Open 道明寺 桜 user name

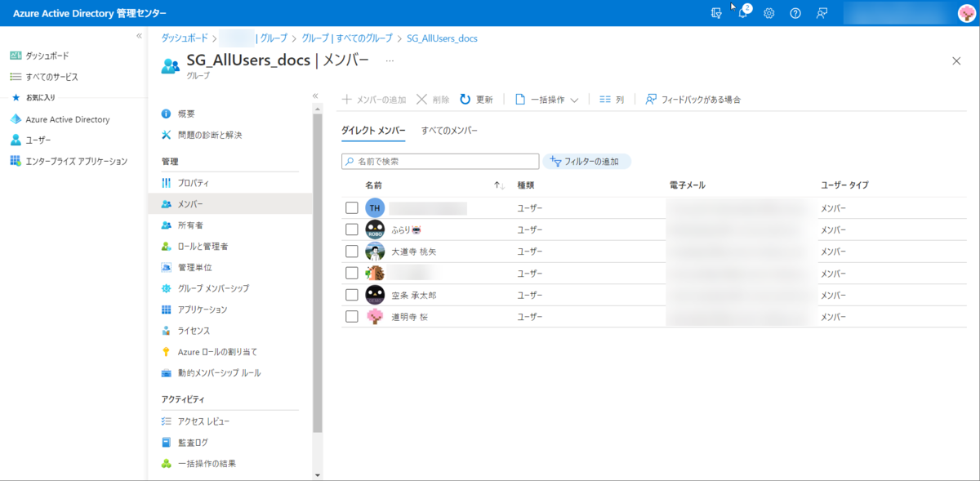tap(410, 317)
